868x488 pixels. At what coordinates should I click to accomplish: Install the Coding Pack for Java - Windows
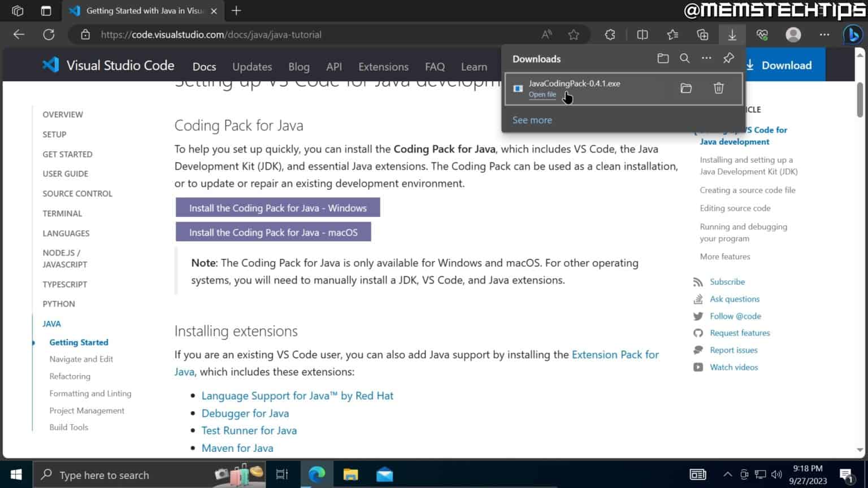click(x=277, y=208)
